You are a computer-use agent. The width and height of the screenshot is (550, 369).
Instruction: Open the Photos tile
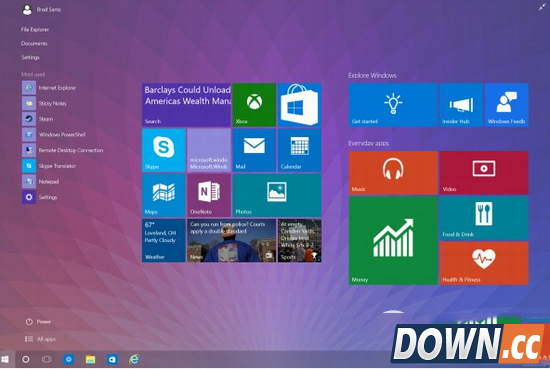coord(277,195)
